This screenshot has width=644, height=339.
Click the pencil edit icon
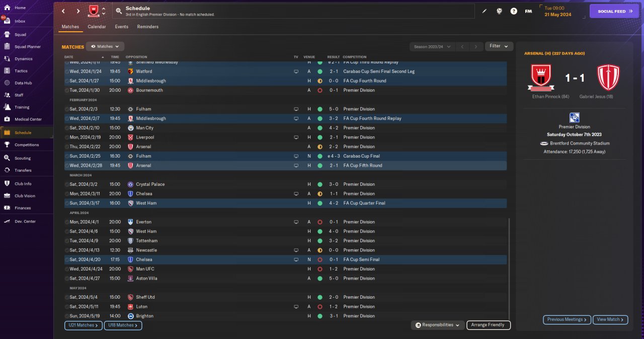(485, 11)
